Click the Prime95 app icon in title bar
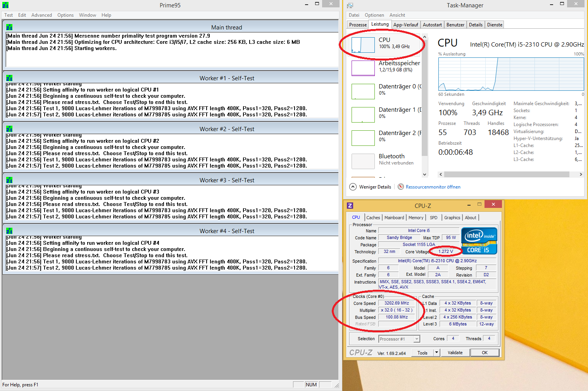Image resolution: width=588 pixels, height=391 pixels. point(5,5)
